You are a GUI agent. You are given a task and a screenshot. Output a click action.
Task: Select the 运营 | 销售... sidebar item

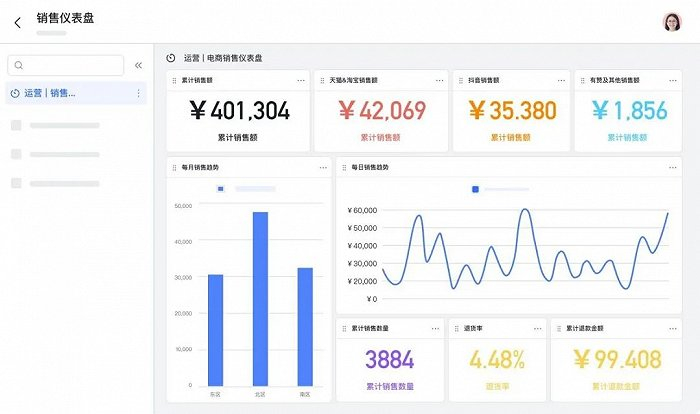(x=76, y=93)
